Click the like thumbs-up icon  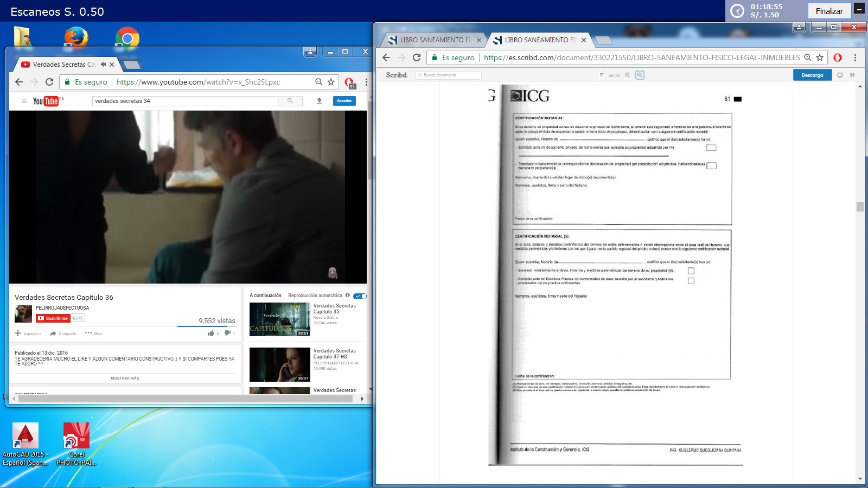tap(211, 333)
